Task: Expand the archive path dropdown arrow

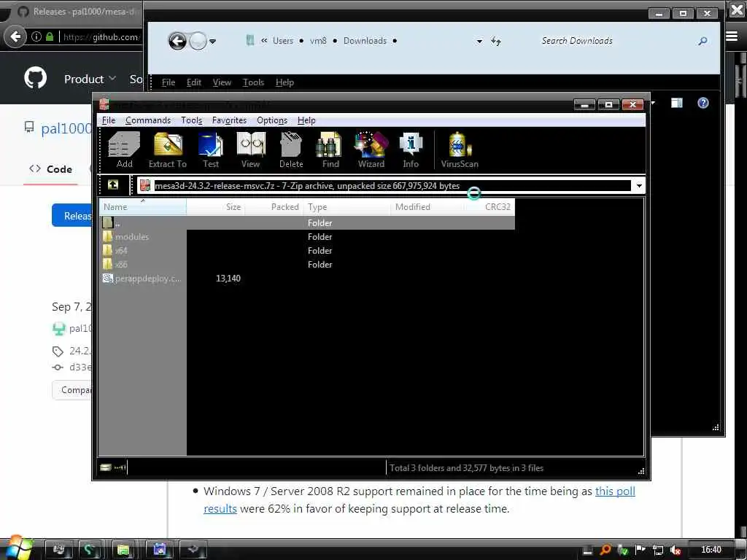Action: [639, 186]
